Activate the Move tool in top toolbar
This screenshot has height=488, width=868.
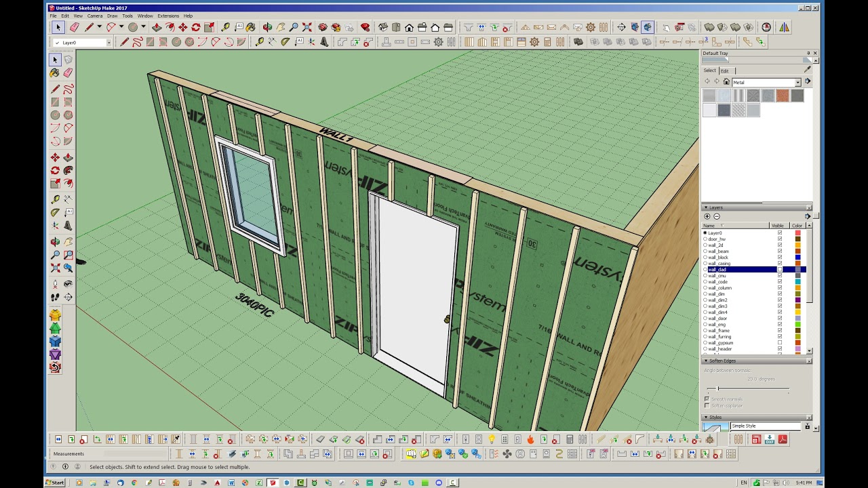[182, 27]
